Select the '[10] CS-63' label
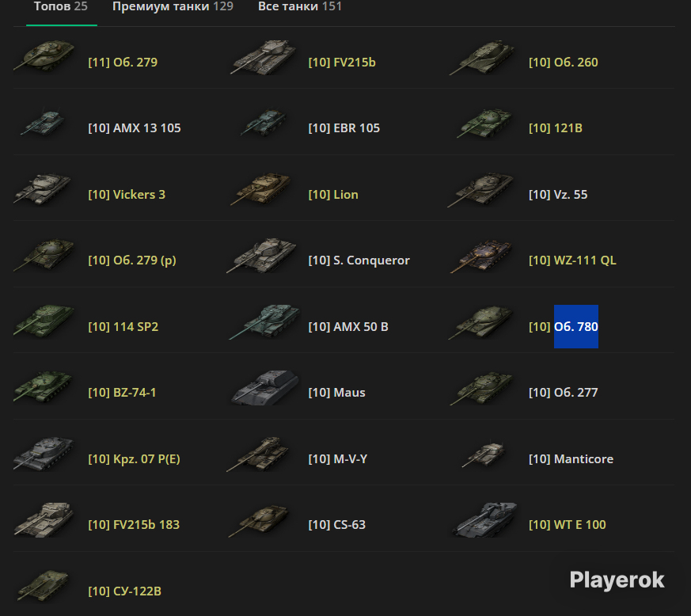This screenshot has height=616, width=691. (x=337, y=525)
